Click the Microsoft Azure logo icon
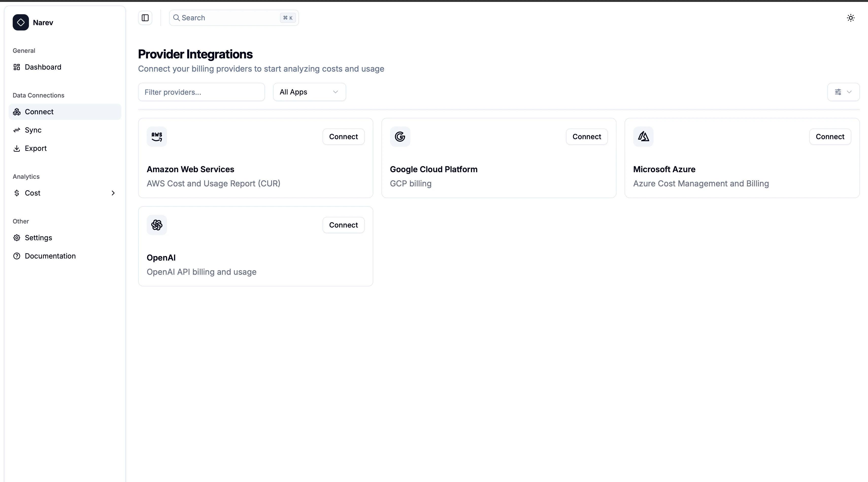 click(643, 137)
